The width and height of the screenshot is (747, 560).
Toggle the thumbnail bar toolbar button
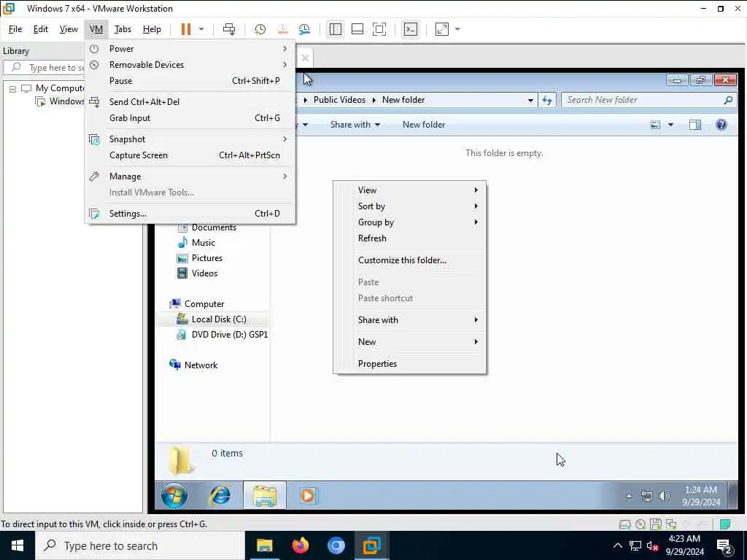click(x=357, y=29)
